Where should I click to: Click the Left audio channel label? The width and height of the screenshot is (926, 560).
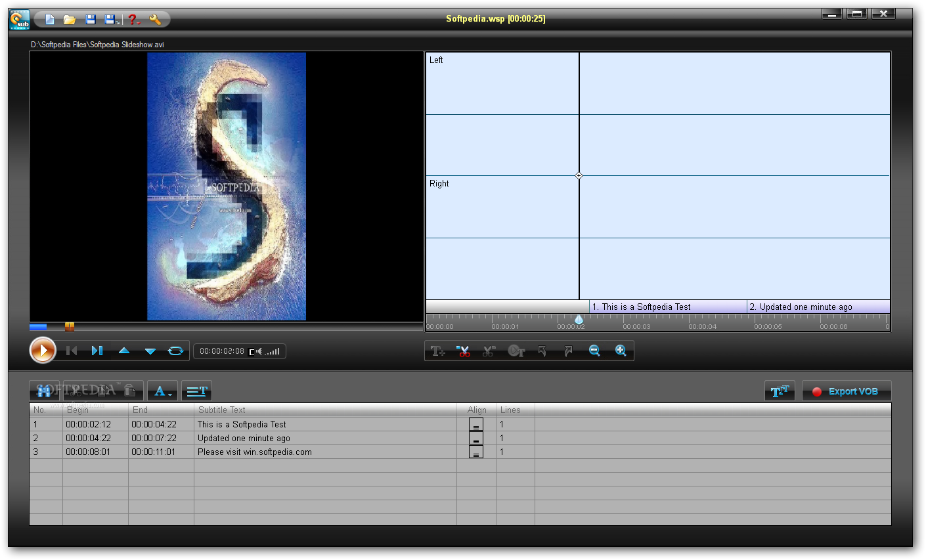pyautogui.click(x=436, y=60)
